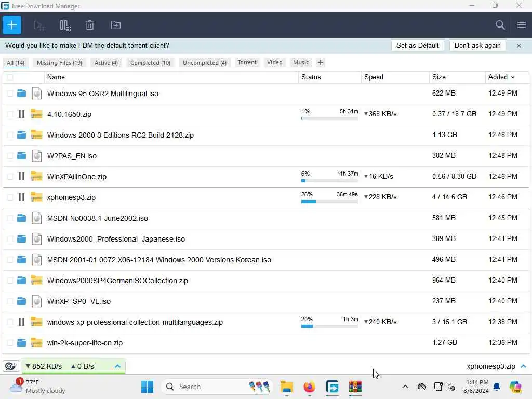Screen dimensions: 532x399
Task: Open folder icon for MSDN 2001-01 Korean iso
Action: pos(21,260)
